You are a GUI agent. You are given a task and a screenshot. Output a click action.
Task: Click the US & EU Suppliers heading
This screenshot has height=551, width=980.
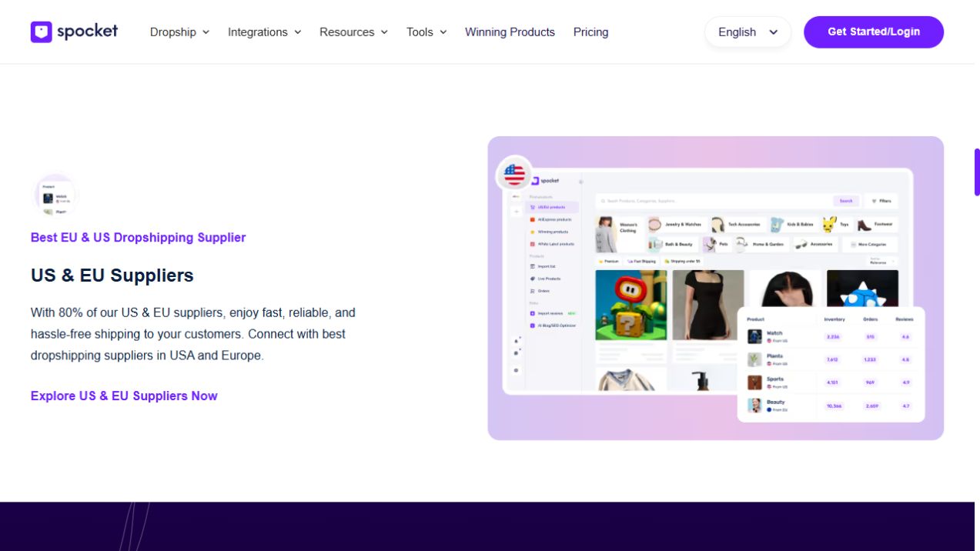[112, 275]
